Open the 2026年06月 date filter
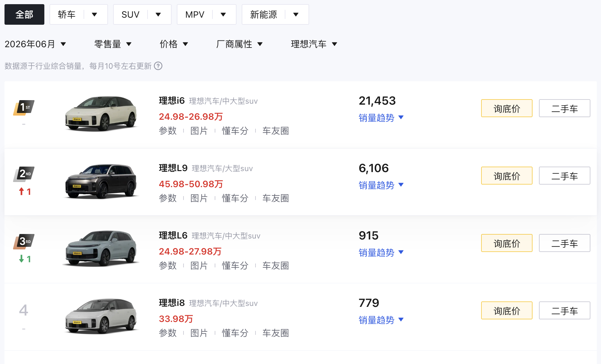 click(35, 44)
